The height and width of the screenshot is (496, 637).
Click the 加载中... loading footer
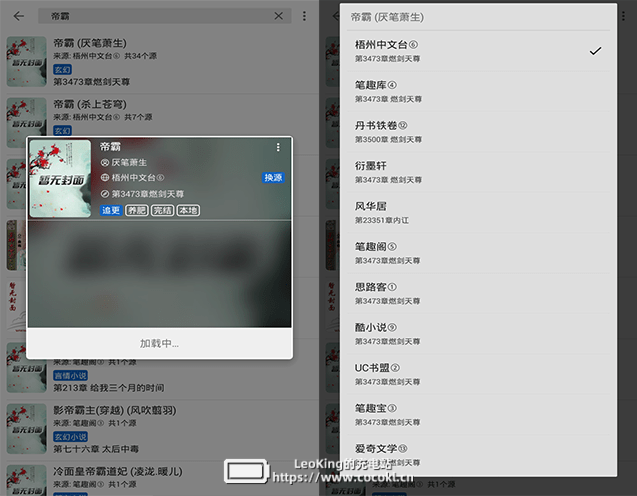159,344
